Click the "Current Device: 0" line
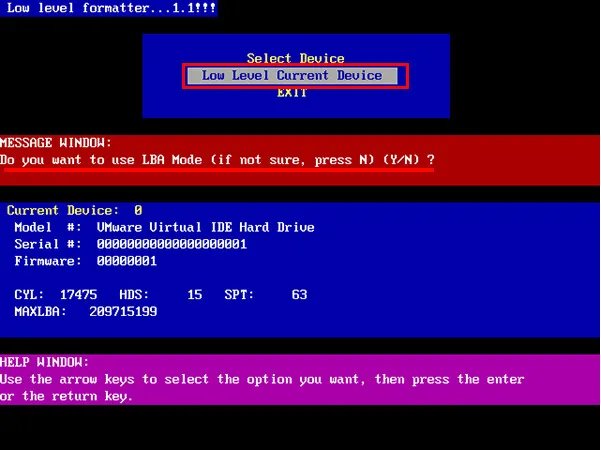 (74, 210)
